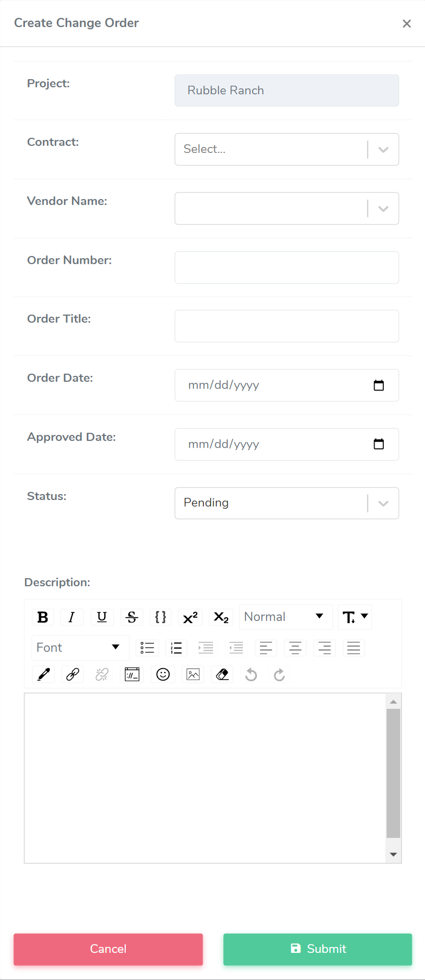Insert an image into description
Image resolution: width=425 pixels, height=980 pixels.
[x=193, y=675]
